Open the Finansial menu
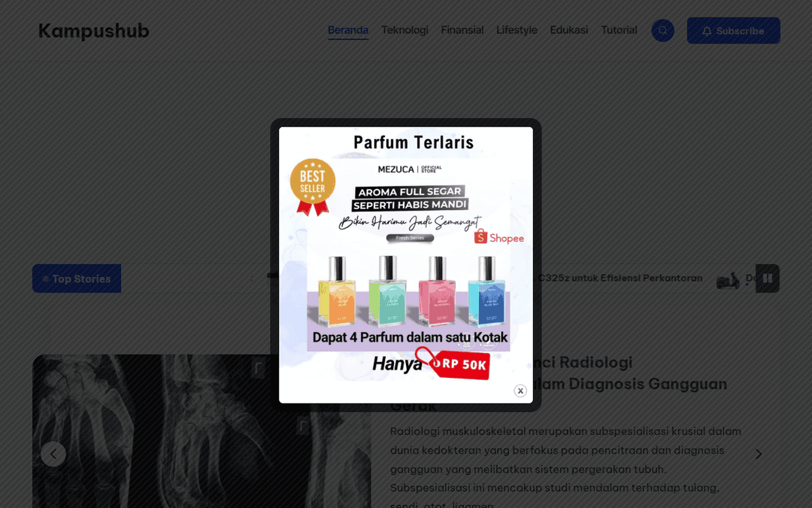812x508 pixels. click(462, 30)
